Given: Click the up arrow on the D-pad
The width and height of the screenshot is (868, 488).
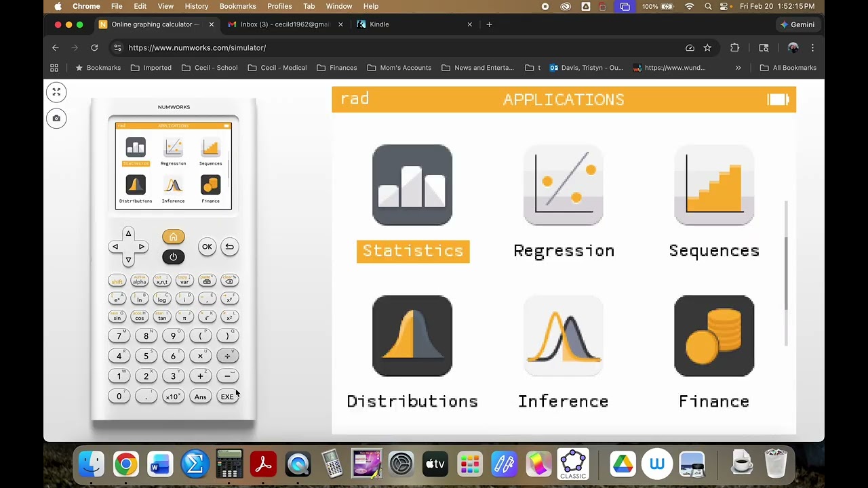Looking at the screenshot, I should click(128, 234).
